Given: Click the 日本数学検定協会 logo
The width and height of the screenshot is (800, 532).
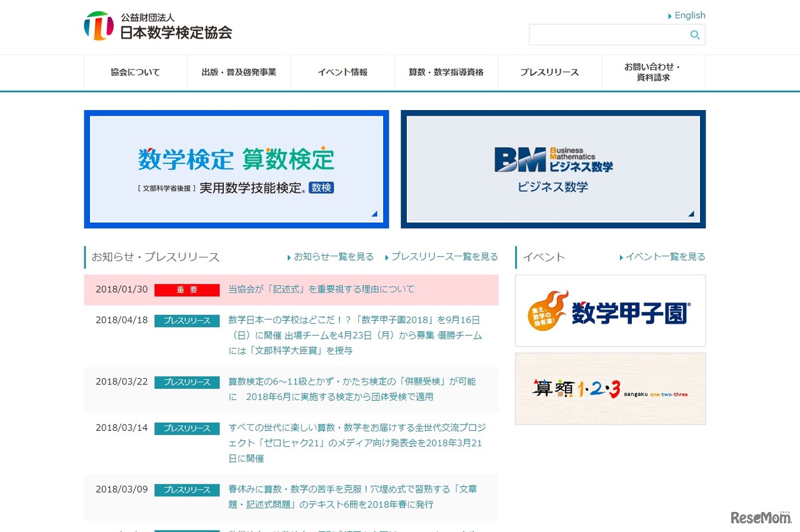Looking at the screenshot, I should [x=158, y=26].
